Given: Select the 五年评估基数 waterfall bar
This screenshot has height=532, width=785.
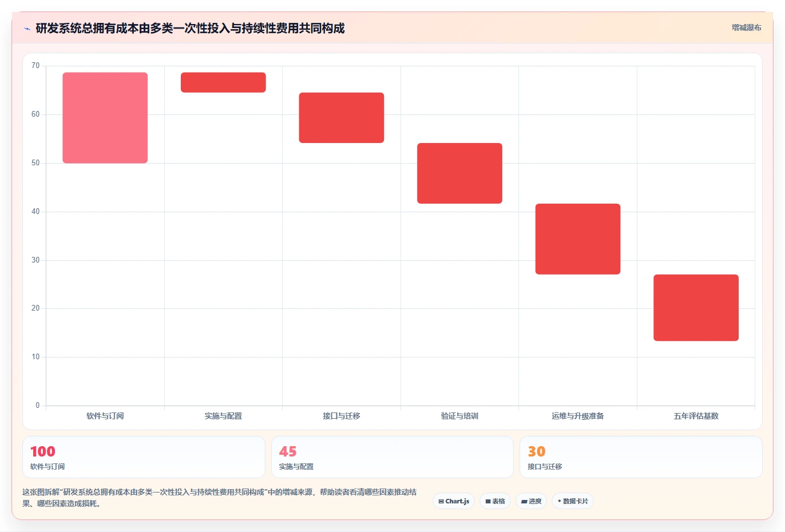Looking at the screenshot, I should click(696, 308).
